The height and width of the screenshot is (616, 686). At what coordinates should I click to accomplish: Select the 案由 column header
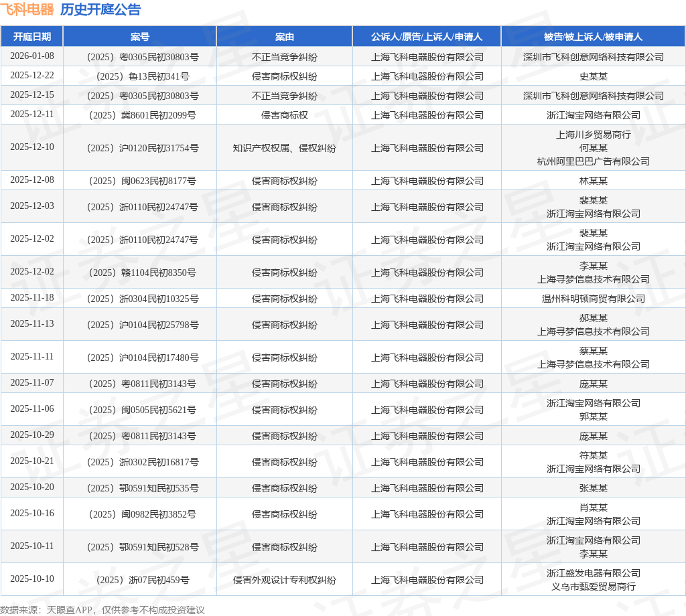[x=284, y=37]
